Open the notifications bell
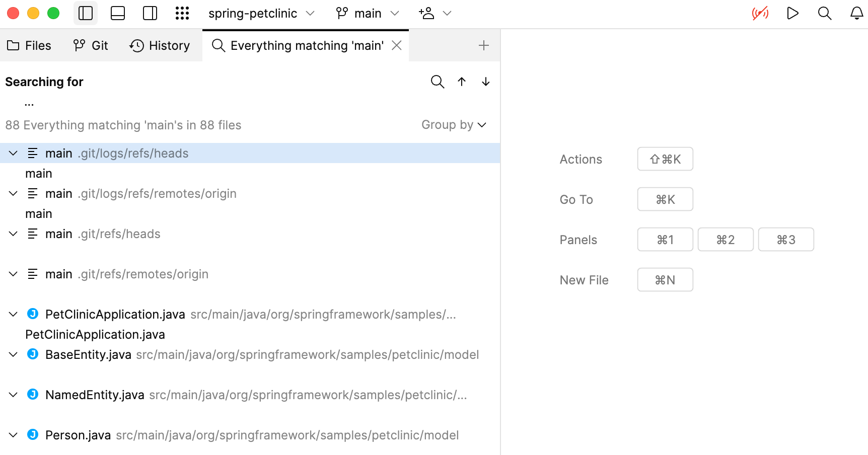The image size is (868, 455). [856, 13]
